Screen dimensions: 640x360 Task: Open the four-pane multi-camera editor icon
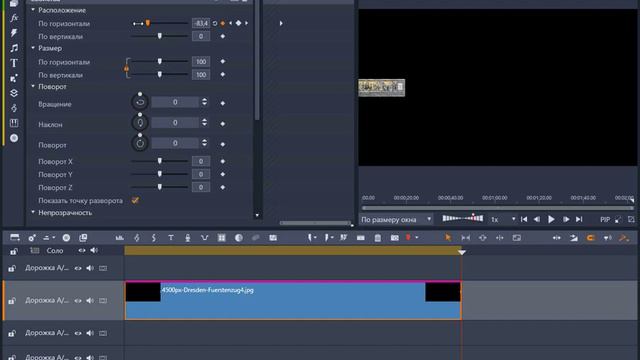coord(222,238)
